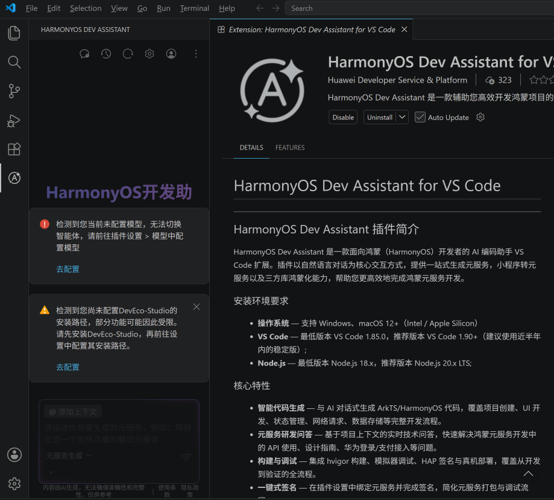Viewport: 554px width, 500px height.
Task: Go back with the left arrow
Action: (x=260, y=8)
